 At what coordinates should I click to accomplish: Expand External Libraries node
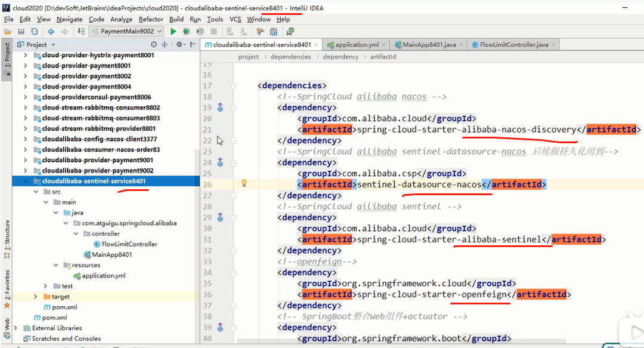(16, 328)
